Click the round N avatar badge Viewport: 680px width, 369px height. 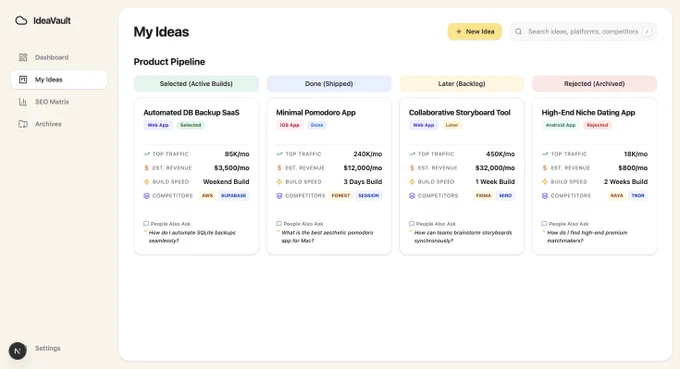click(17, 351)
